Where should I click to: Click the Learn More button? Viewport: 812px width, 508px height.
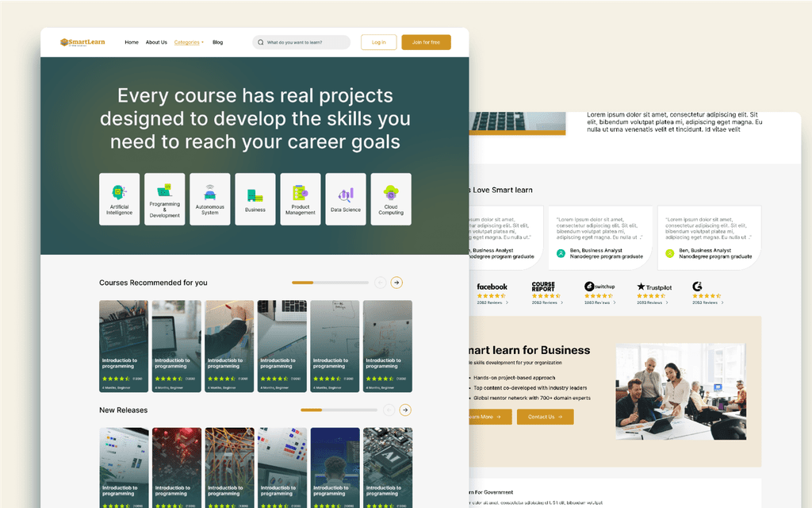pyautogui.click(x=488, y=417)
